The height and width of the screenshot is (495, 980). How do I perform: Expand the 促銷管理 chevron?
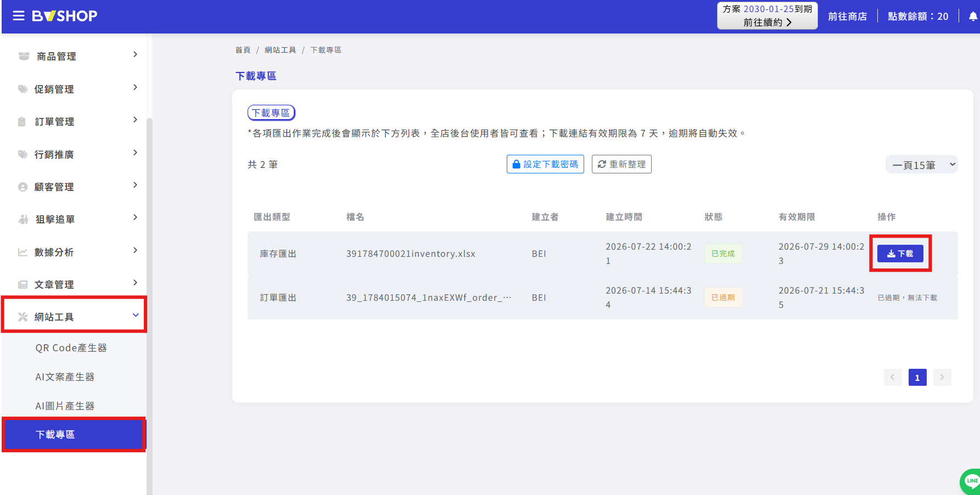coord(135,87)
